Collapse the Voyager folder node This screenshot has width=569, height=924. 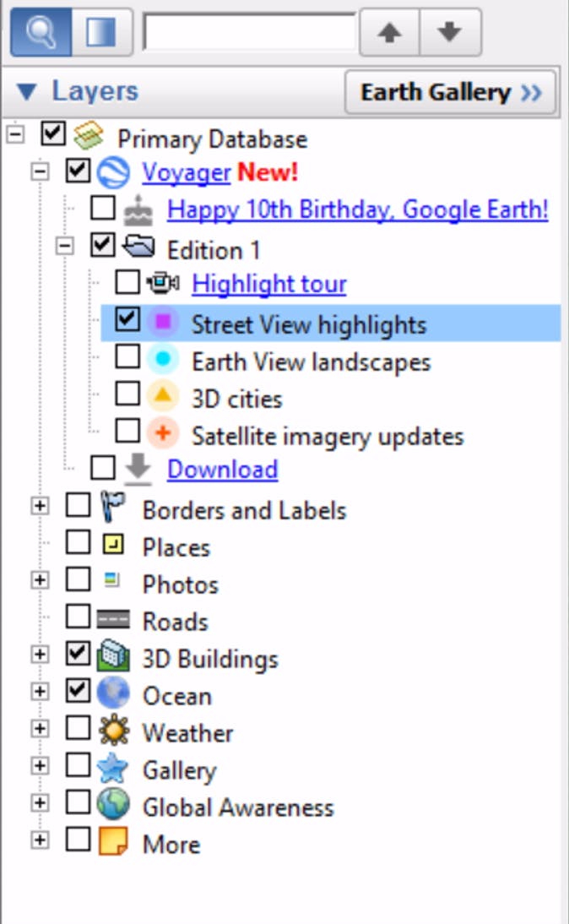pos(39,171)
